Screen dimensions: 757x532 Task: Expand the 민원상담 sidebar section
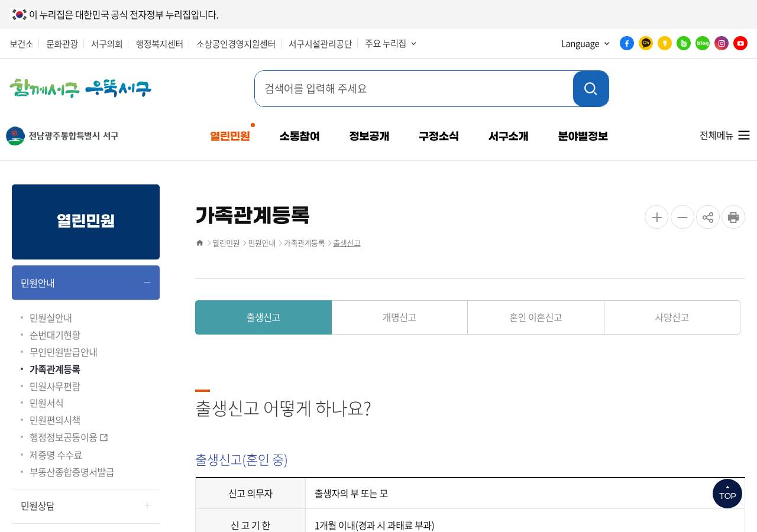86,505
